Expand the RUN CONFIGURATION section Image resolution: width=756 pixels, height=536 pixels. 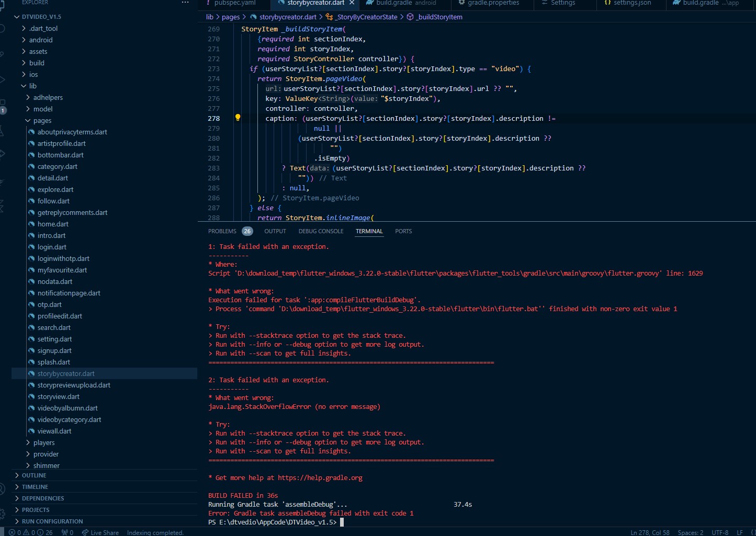point(104,521)
